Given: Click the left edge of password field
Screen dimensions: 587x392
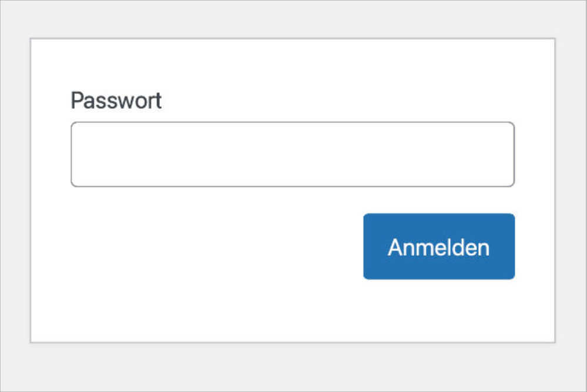Looking at the screenshot, I should [x=79, y=155].
